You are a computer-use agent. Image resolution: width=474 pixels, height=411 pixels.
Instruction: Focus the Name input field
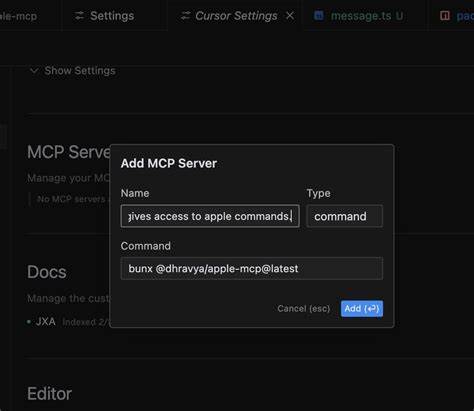point(210,216)
